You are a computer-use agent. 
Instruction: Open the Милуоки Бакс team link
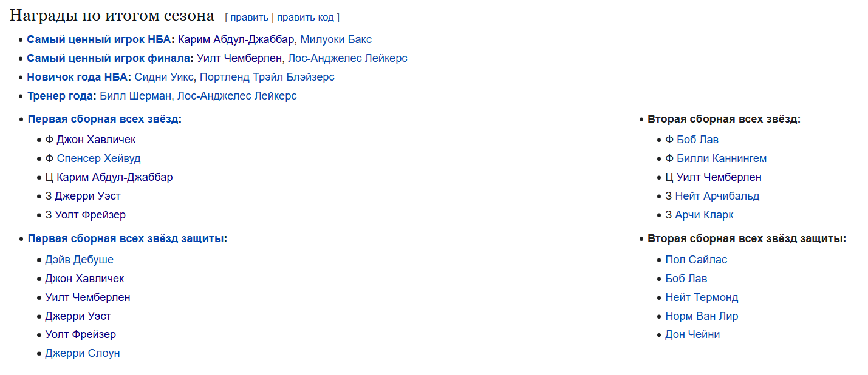[x=336, y=39]
